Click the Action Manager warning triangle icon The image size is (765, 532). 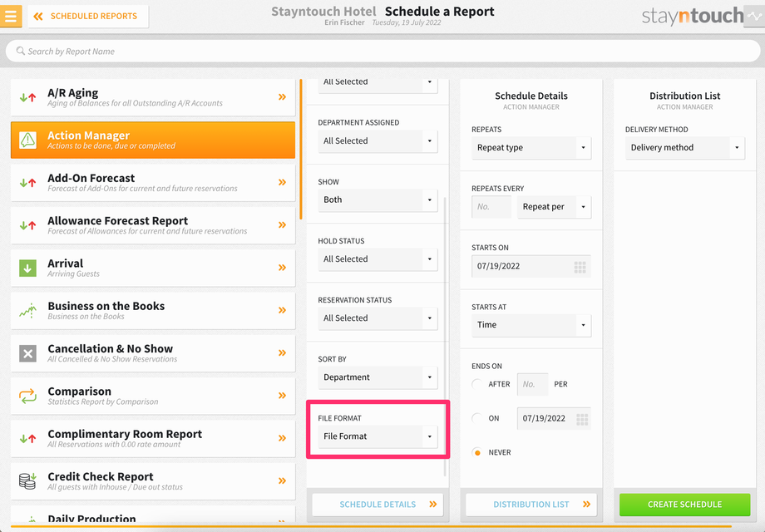(27, 140)
